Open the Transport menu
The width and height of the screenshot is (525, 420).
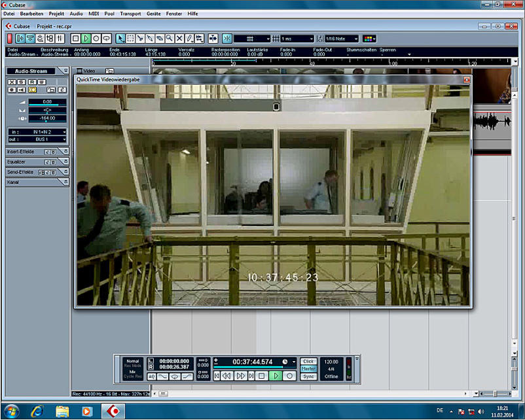click(x=130, y=13)
